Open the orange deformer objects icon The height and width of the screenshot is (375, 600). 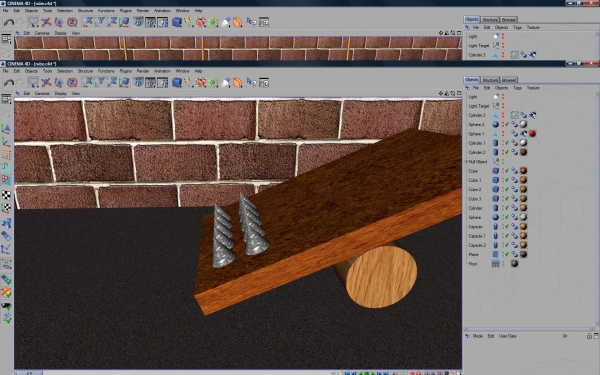(x=238, y=82)
